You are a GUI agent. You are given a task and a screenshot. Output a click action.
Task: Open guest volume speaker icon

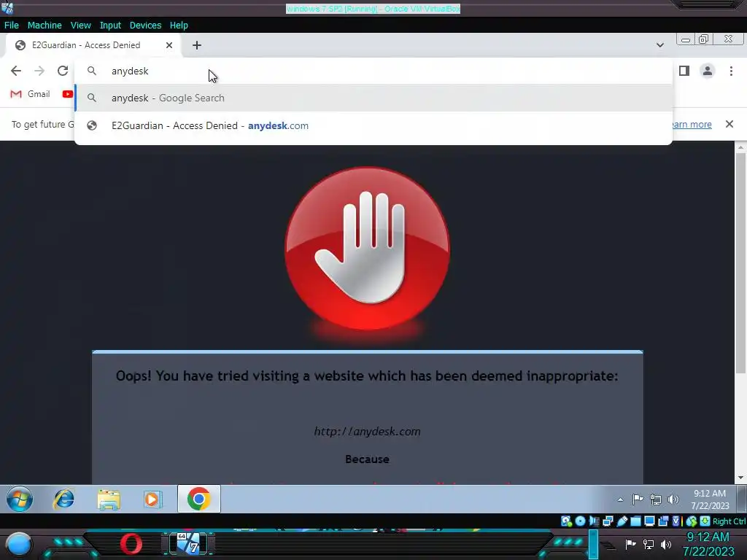click(673, 499)
